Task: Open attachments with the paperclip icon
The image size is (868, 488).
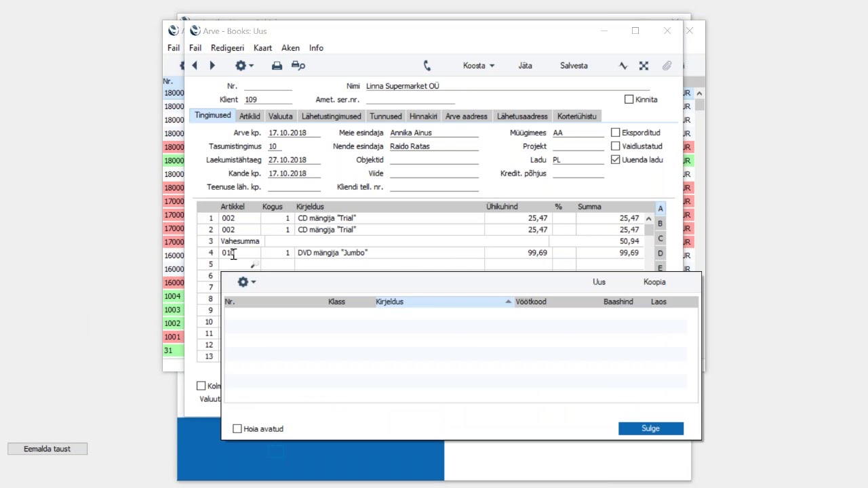Action: [x=667, y=66]
